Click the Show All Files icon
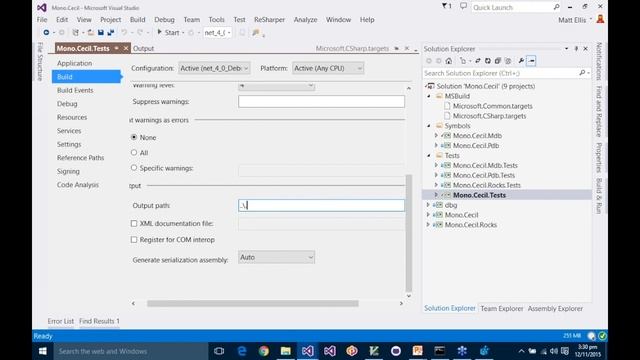 click(508, 61)
